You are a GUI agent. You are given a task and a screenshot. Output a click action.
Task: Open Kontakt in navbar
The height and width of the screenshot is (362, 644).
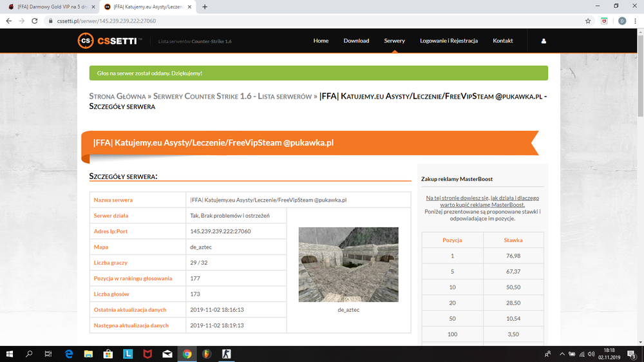tap(503, 41)
